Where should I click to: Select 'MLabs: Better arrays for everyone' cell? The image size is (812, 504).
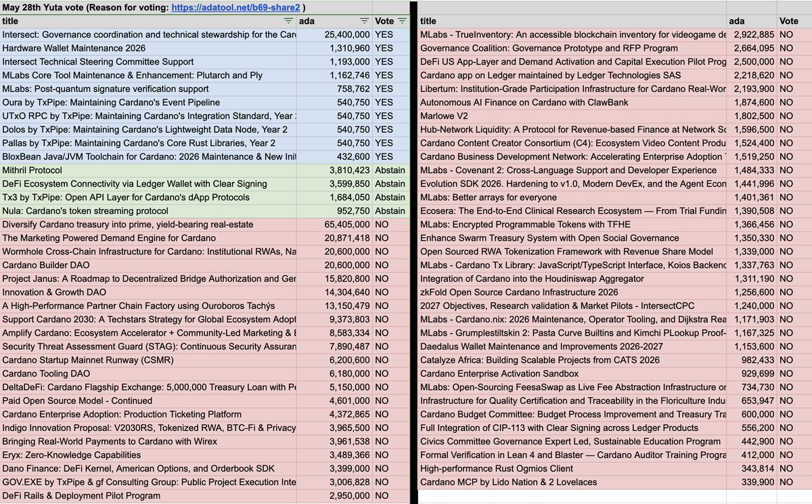pos(574,198)
